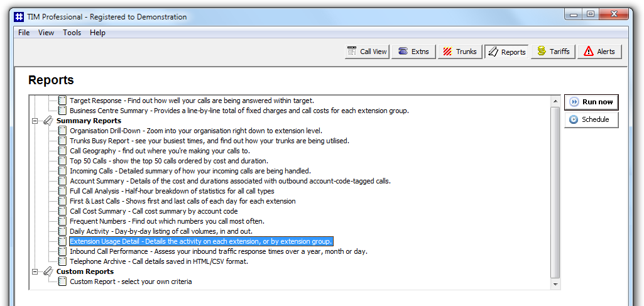The height and width of the screenshot is (306, 644).
Task: Select 'Top 50 Calls' report row text
Action: [x=169, y=161]
